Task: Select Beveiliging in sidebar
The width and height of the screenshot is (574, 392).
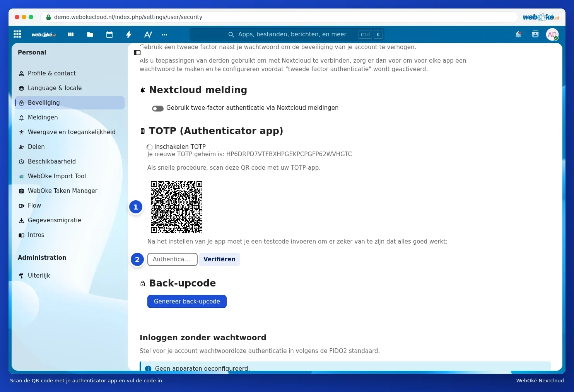Action: point(70,103)
